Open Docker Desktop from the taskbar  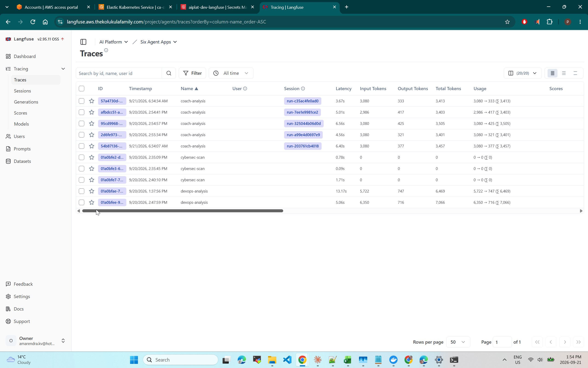tap(393, 360)
